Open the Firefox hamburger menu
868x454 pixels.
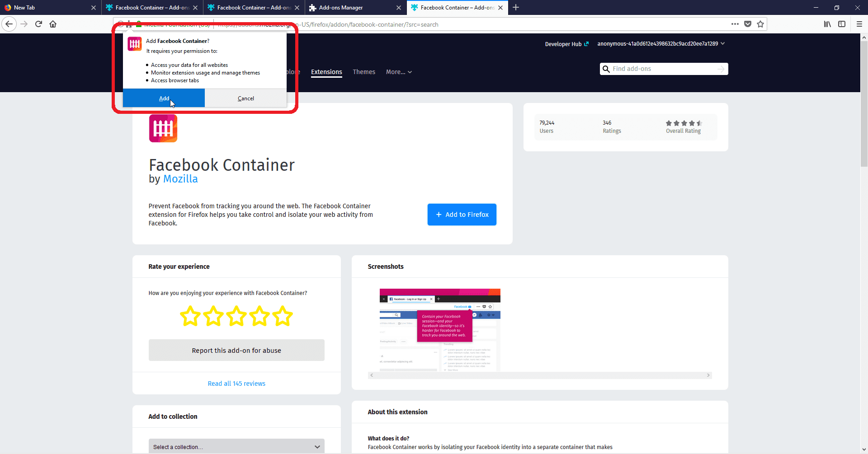859,24
